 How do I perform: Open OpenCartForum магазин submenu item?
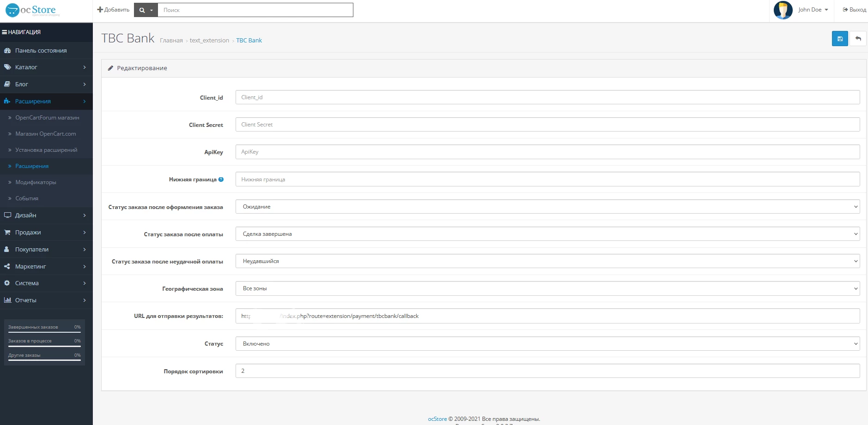coord(47,118)
